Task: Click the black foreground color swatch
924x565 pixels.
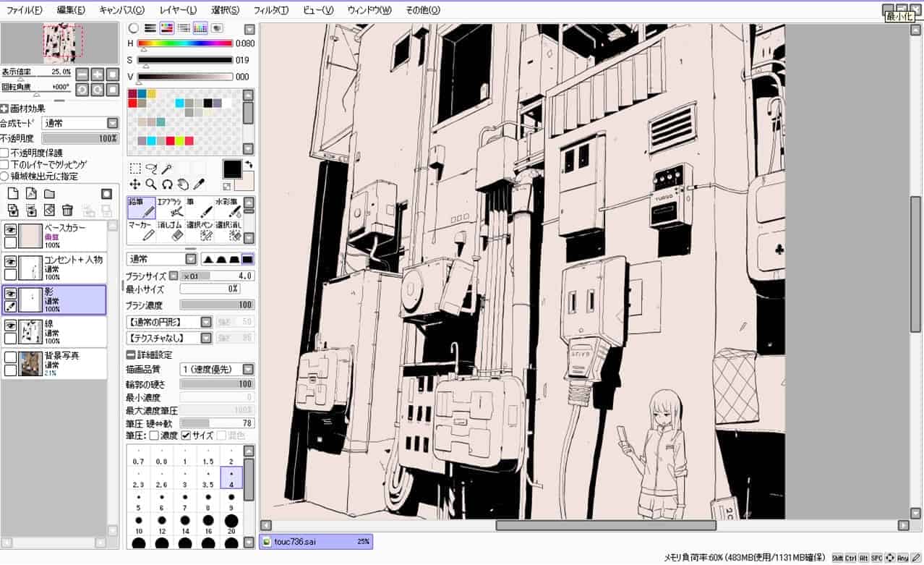Action: click(232, 169)
